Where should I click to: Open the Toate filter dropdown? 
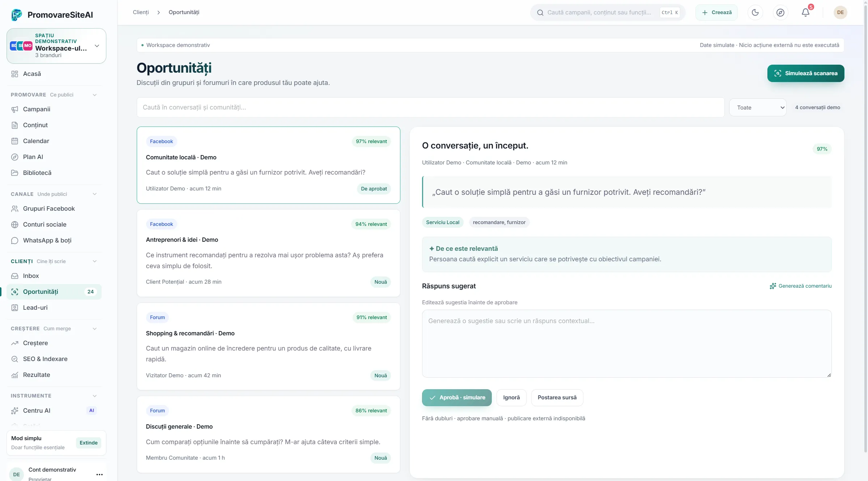(758, 107)
